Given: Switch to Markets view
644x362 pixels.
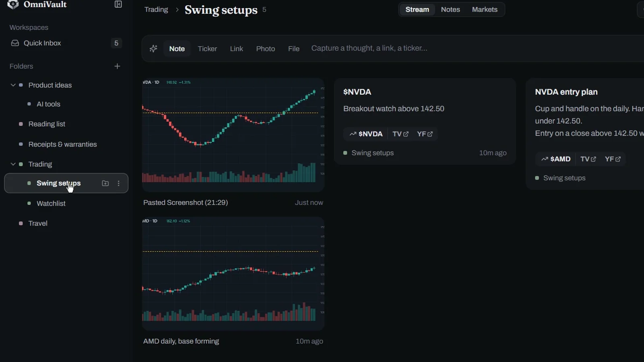Looking at the screenshot, I should 485,10.
